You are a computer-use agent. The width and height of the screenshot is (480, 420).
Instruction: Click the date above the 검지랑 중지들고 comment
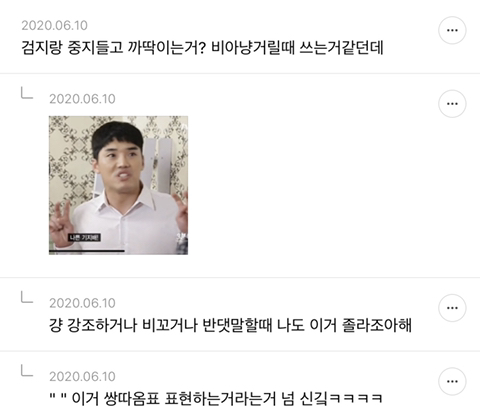55,25
